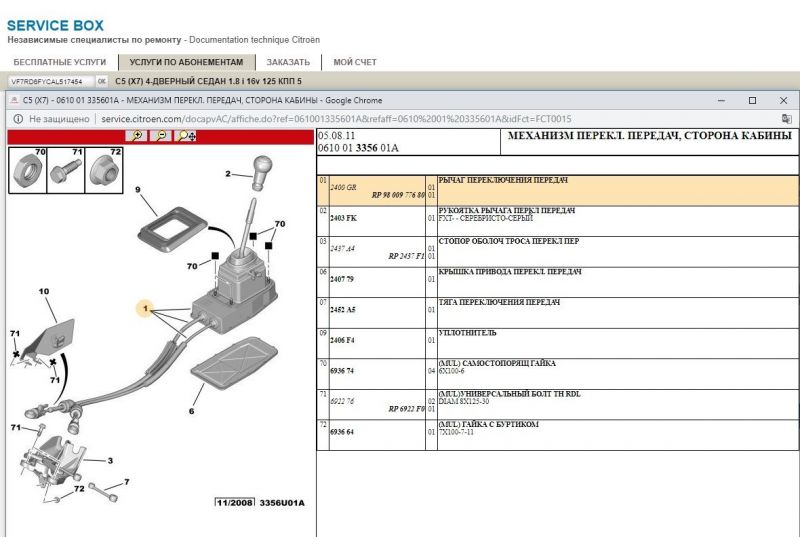800x537 pixels.
Task: Click the gear knob callout number 2
Action: click(x=228, y=174)
